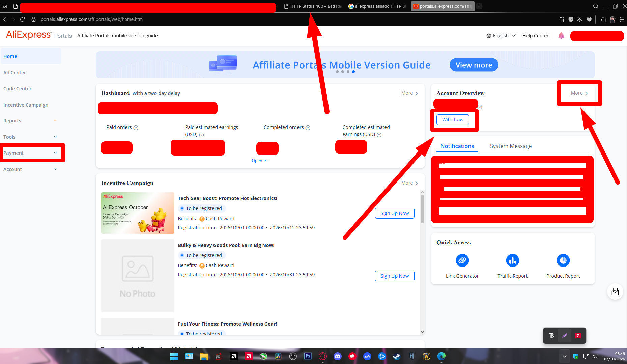Image resolution: width=627 pixels, height=364 pixels.
Task: Expand the dashboard Open toggle
Action: point(260,161)
